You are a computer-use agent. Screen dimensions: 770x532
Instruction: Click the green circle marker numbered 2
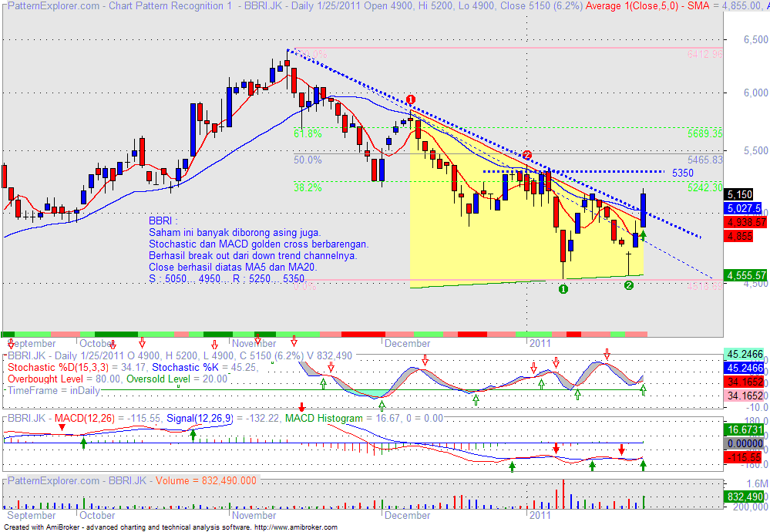pos(629,285)
